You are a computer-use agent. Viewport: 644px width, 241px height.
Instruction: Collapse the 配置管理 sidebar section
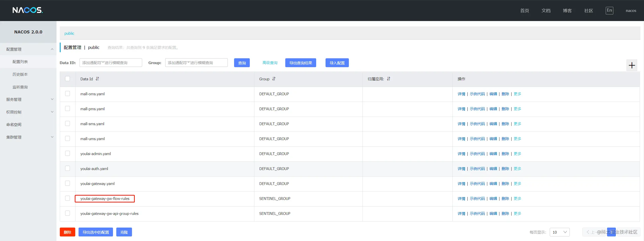[x=28, y=49]
